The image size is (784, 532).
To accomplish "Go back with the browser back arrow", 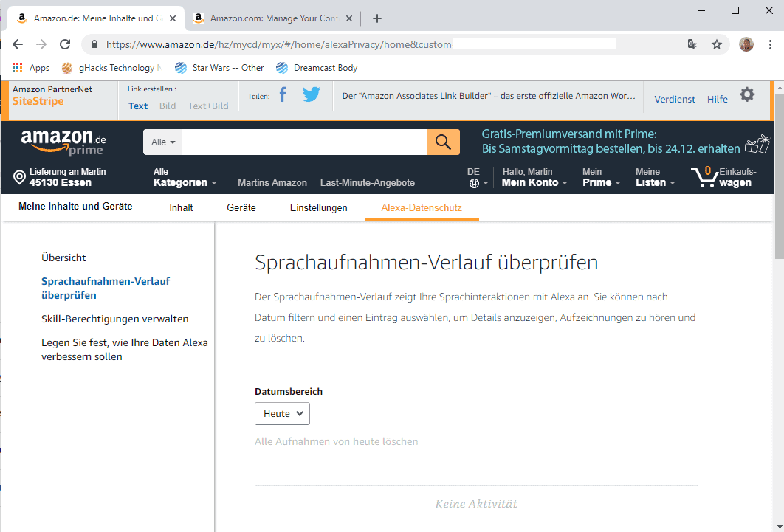I will [18, 44].
